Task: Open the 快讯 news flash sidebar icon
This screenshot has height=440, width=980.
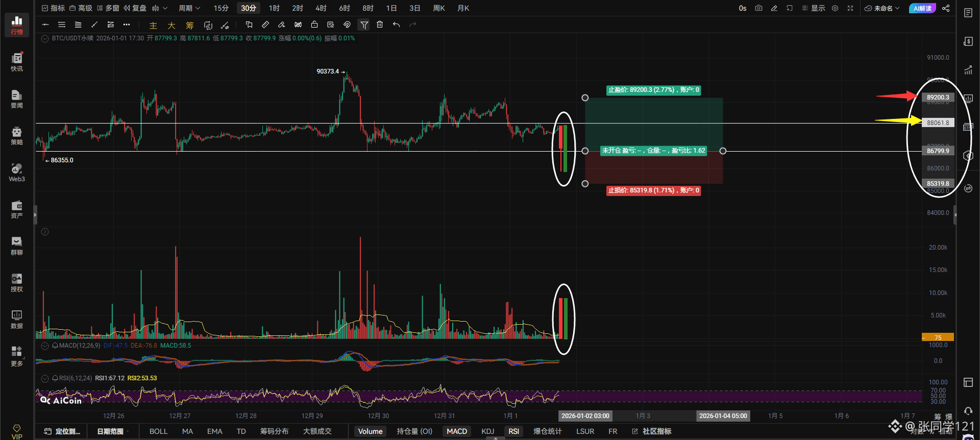Action: 17,62
